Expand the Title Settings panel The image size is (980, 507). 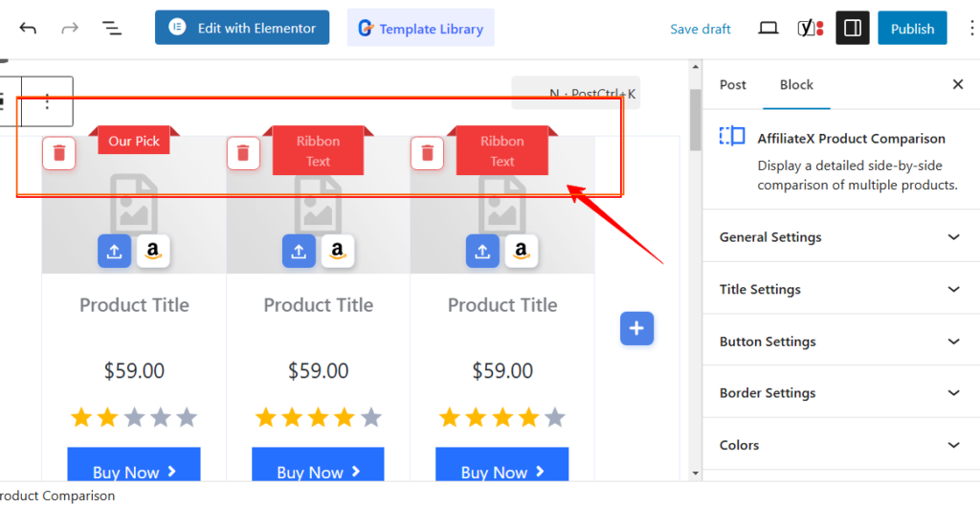click(840, 289)
